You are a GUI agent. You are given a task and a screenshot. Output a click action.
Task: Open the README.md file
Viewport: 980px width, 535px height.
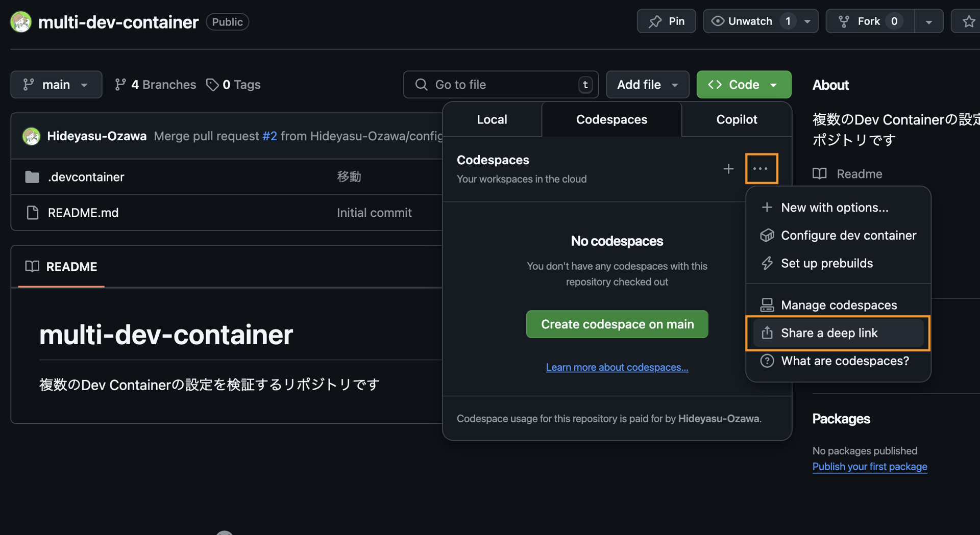tap(83, 213)
